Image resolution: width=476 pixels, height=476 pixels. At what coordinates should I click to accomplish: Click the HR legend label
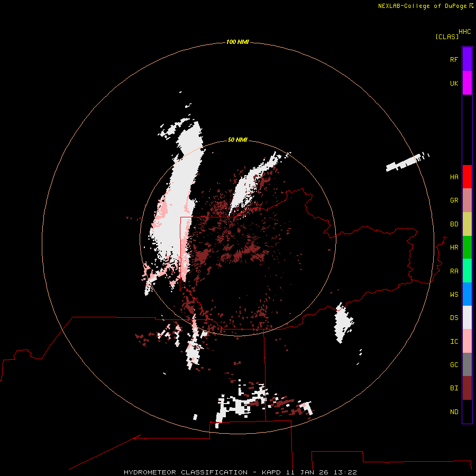(454, 248)
